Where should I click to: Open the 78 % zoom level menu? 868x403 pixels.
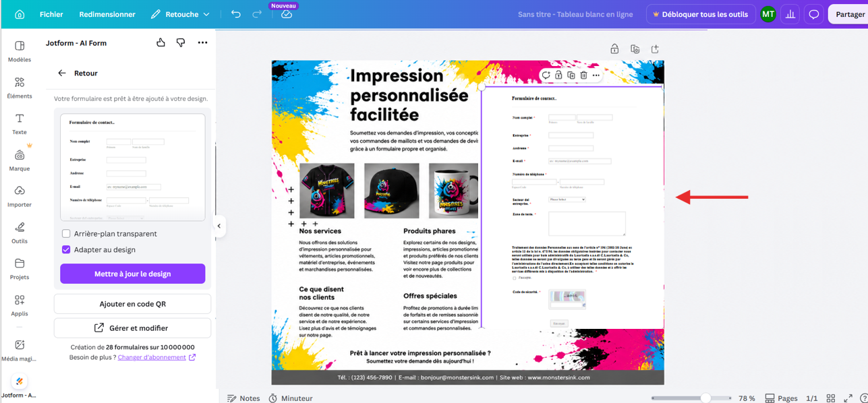pos(747,398)
